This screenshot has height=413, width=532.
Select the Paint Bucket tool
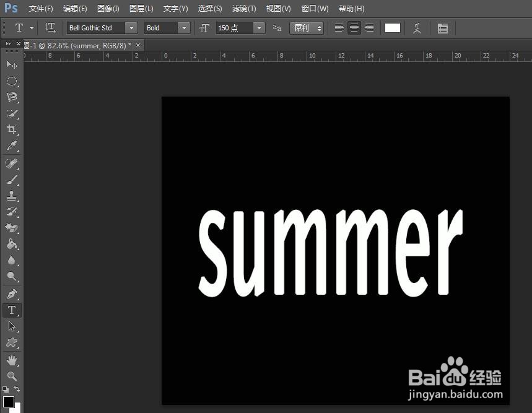tap(12, 244)
